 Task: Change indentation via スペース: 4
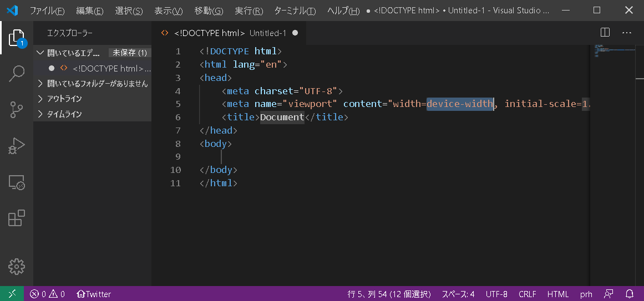[x=458, y=294]
